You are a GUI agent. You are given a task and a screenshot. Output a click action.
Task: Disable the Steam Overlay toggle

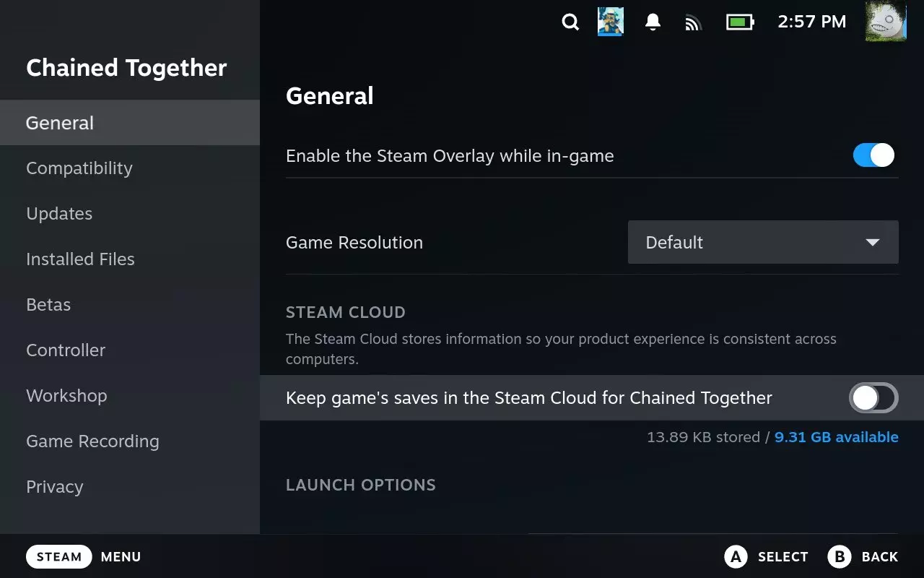[873, 155]
